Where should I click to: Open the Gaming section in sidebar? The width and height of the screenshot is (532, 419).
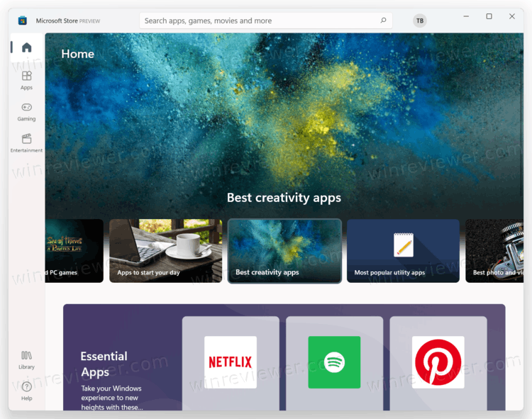tap(26, 112)
